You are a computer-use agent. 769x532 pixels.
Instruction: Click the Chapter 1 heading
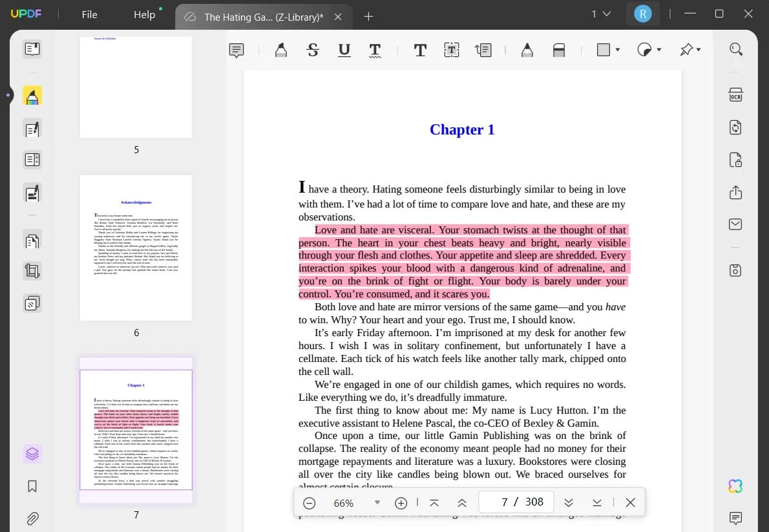462,129
